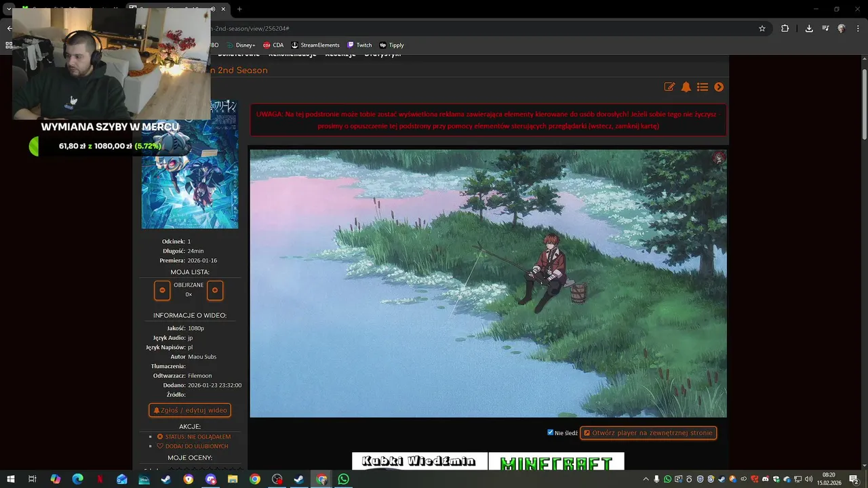Click the player corner avatar icon
868x488 pixels.
tap(718, 158)
